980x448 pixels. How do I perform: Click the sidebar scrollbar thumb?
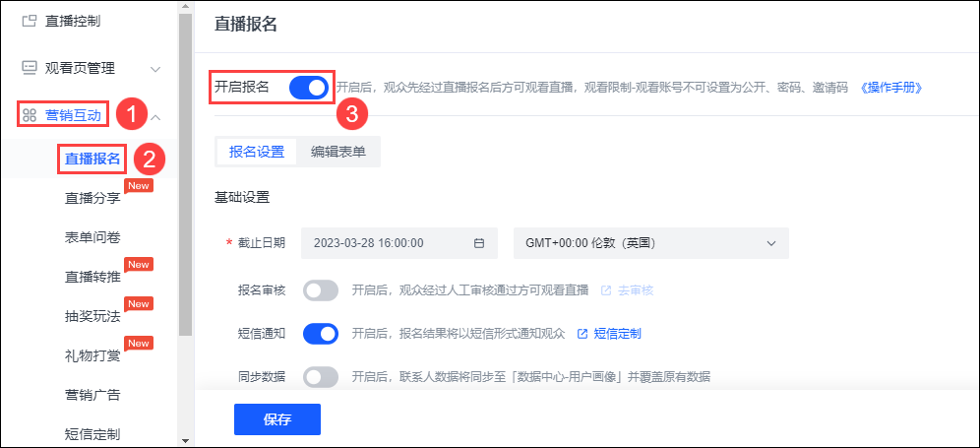pos(185,175)
